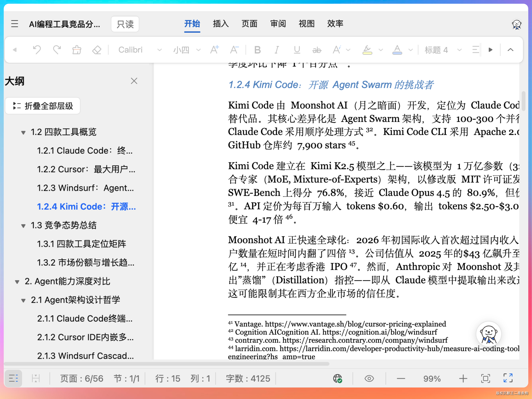Screen dimensions: 532x399
Task: Collapse the 1.2 四款工具概览 outline section
Action: tap(23, 132)
